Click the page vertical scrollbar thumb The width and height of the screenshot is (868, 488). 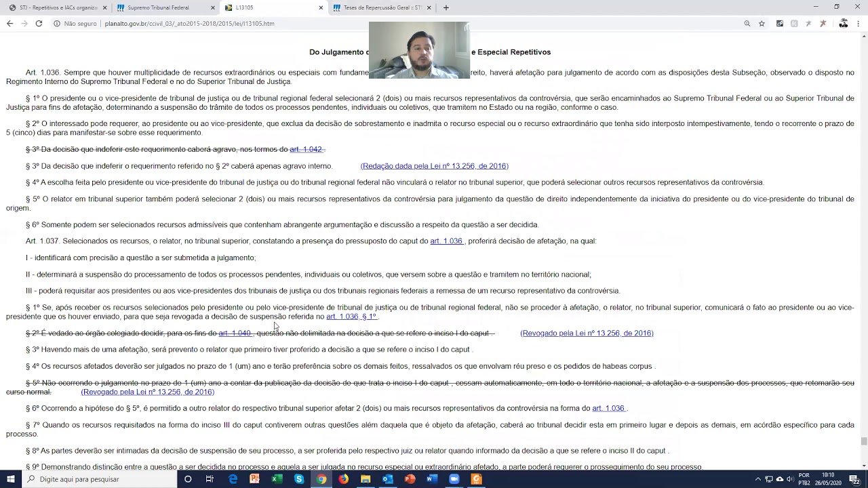click(x=864, y=441)
